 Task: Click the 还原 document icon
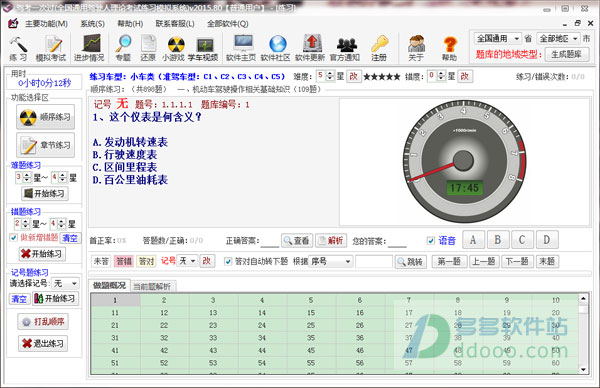coord(148,49)
